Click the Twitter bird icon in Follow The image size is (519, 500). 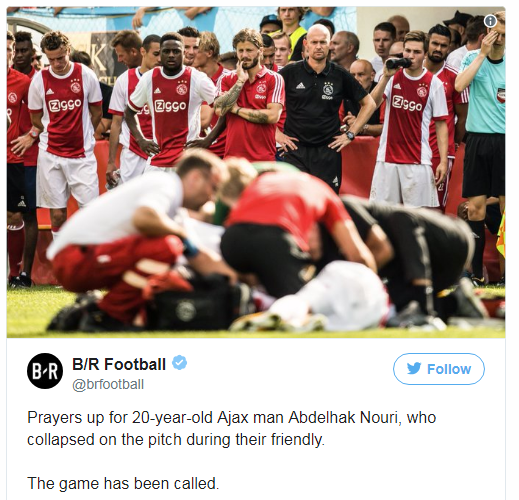point(414,369)
